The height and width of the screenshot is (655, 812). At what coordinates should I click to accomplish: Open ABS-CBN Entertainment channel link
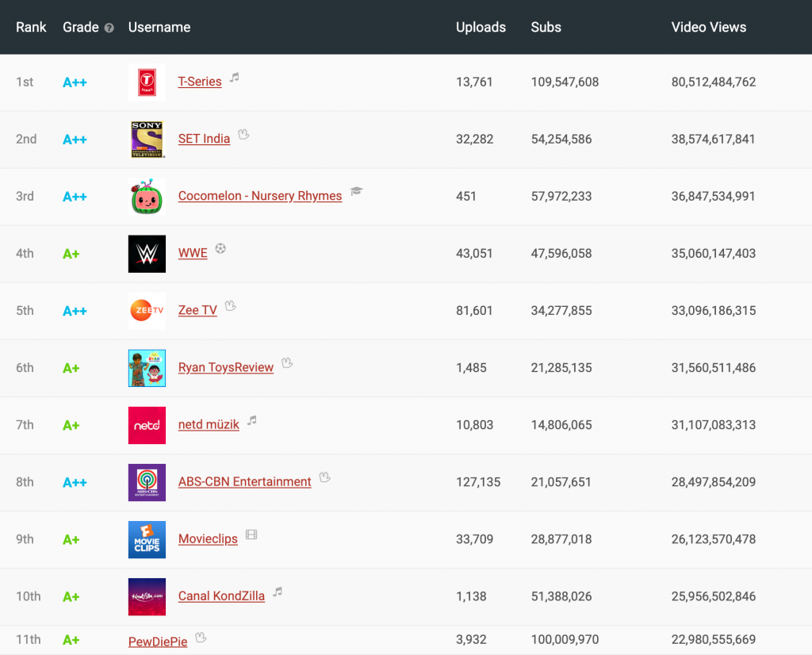244,481
